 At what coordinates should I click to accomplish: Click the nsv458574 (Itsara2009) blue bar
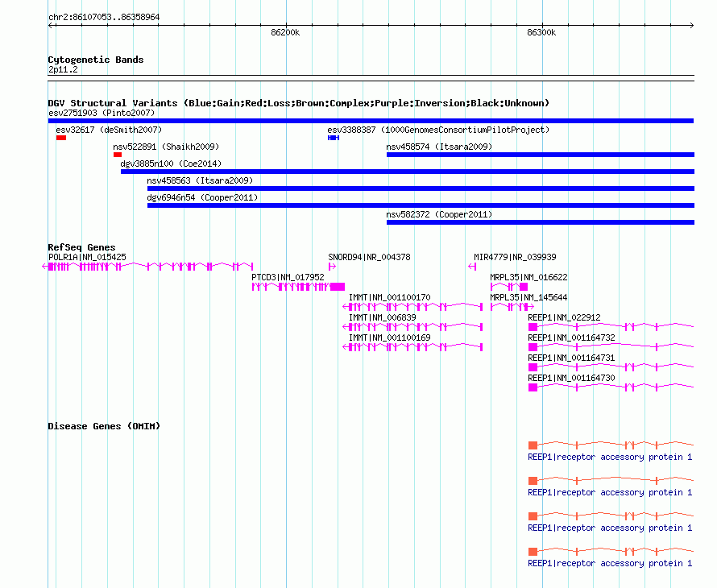(541, 155)
